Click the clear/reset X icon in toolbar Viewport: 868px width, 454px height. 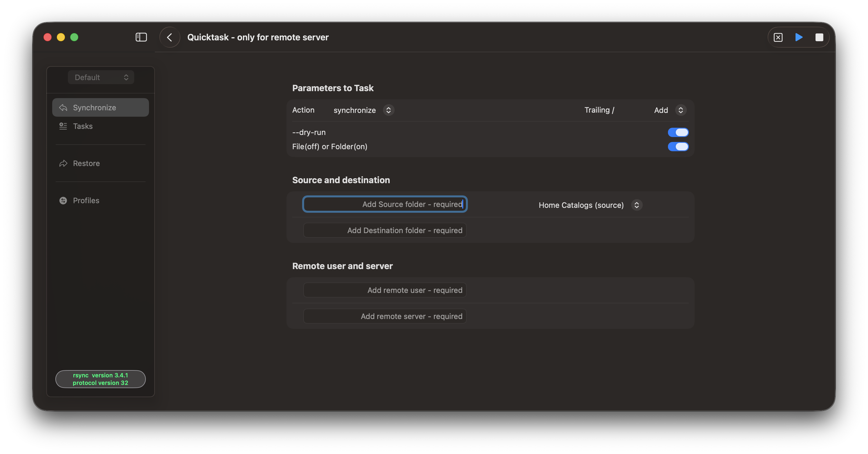tap(778, 37)
